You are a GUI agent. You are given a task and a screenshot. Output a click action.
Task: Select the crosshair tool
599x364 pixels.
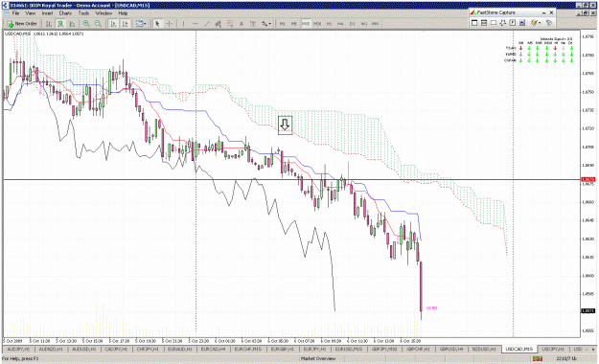170,24
